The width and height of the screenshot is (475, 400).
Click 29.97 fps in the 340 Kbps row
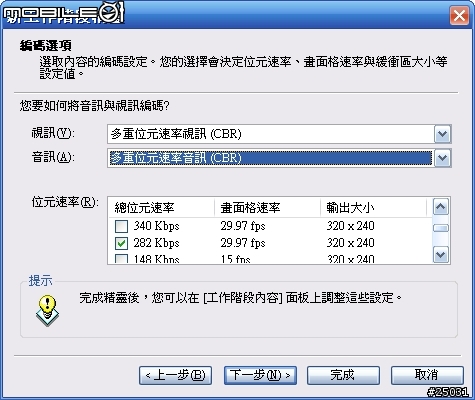click(x=243, y=226)
